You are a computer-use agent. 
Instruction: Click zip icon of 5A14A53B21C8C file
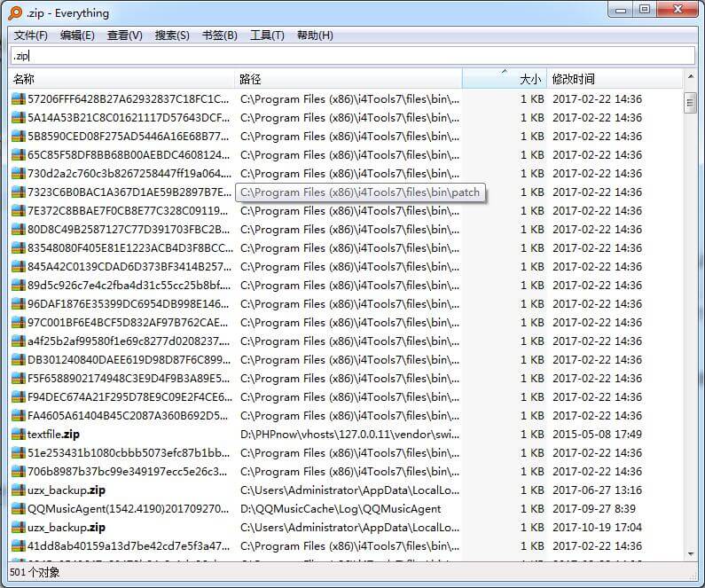coord(19,118)
